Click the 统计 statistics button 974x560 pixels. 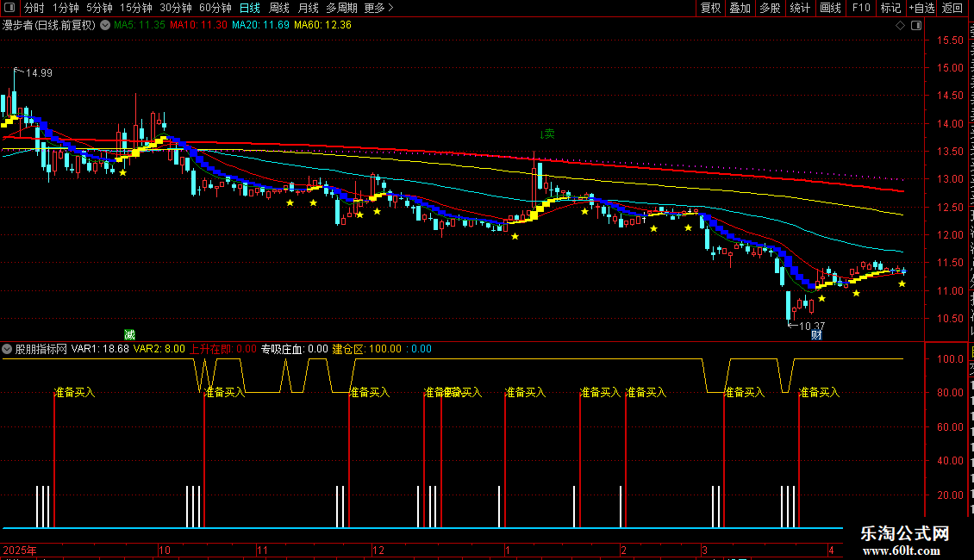point(799,8)
